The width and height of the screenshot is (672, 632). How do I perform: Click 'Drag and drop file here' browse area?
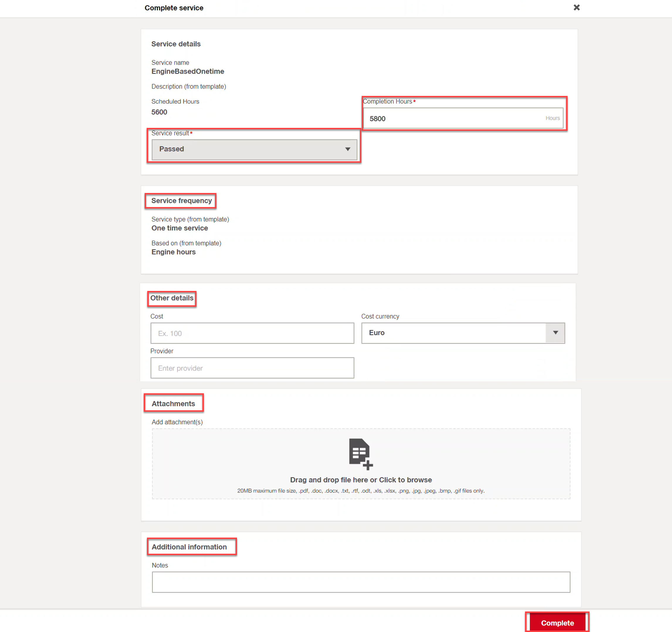(361, 464)
